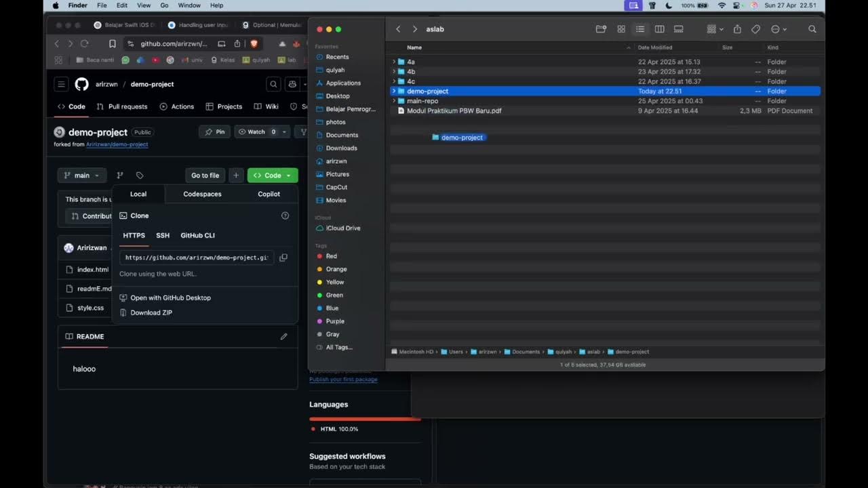Screen dimensions: 868x488
Task: Click the Go to file button
Action: [205, 176]
